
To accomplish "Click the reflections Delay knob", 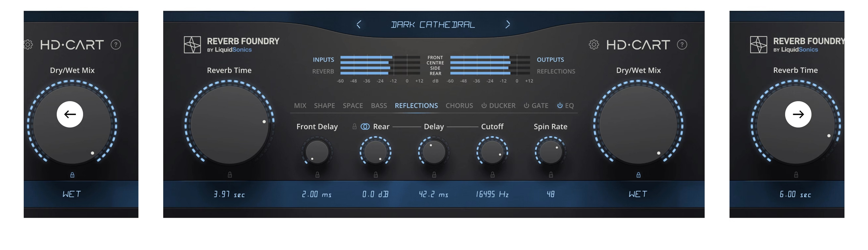I will (434, 152).
